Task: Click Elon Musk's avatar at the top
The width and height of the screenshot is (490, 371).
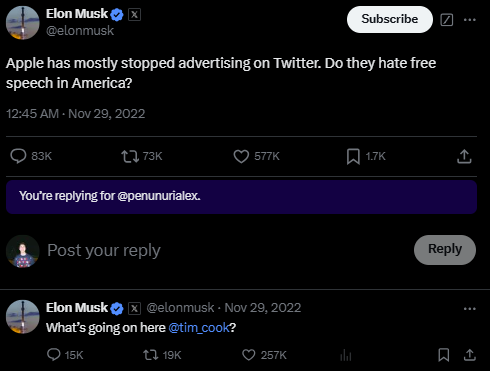Action: point(23,23)
